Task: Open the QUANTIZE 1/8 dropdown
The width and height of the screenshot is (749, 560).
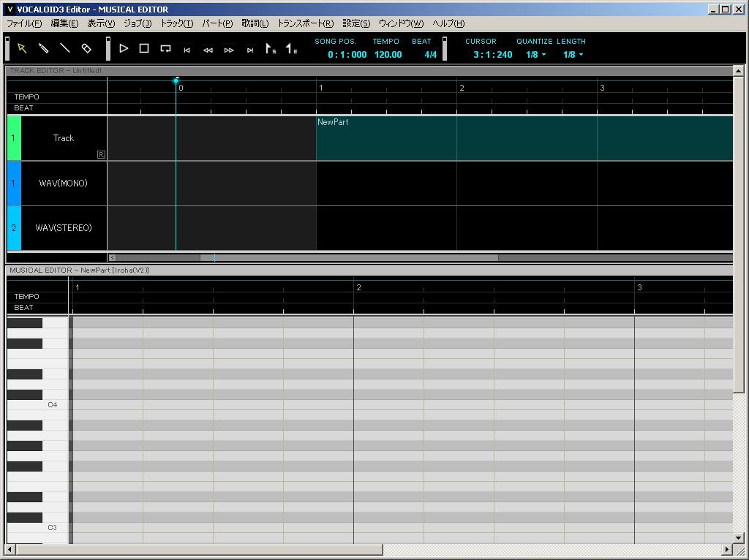Action: click(x=535, y=54)
